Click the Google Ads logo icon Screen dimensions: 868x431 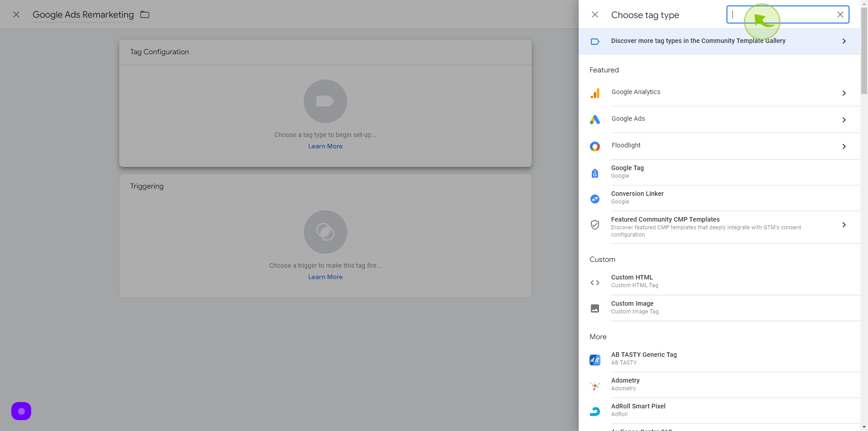coord(595,120)
